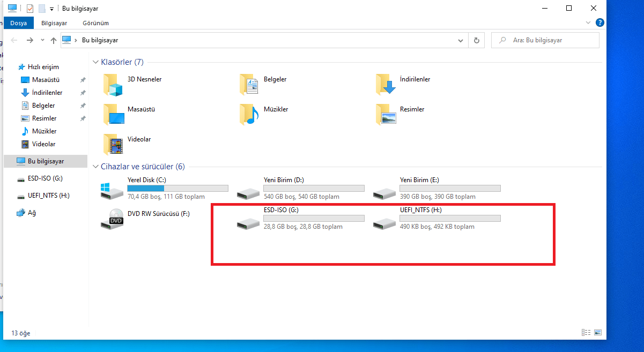
Task: Select Yeni Birim (E:) drive
Action: 437,189
